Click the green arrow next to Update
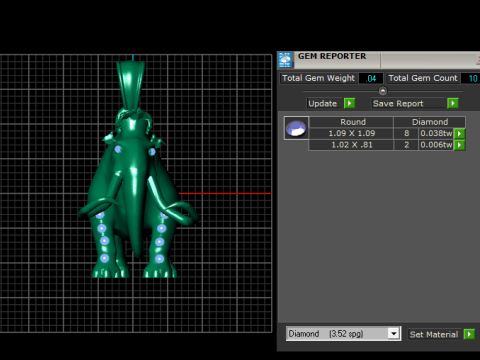 349,103
